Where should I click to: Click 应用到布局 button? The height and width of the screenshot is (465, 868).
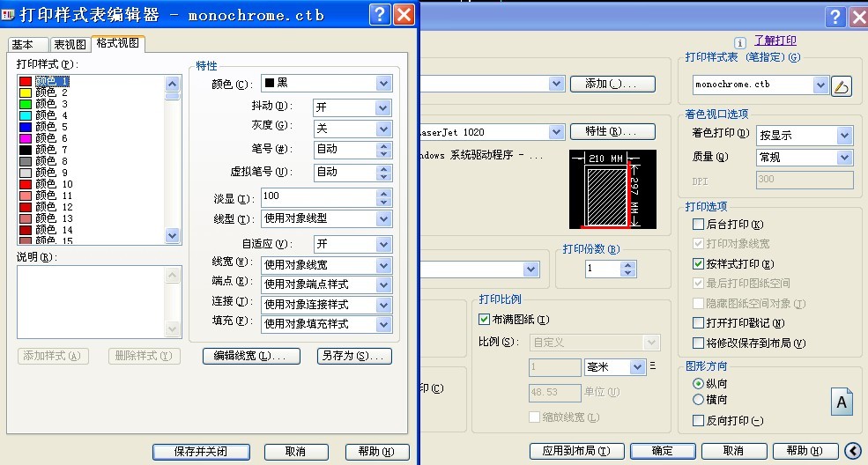pyautogui.click(x=576, y=451)
